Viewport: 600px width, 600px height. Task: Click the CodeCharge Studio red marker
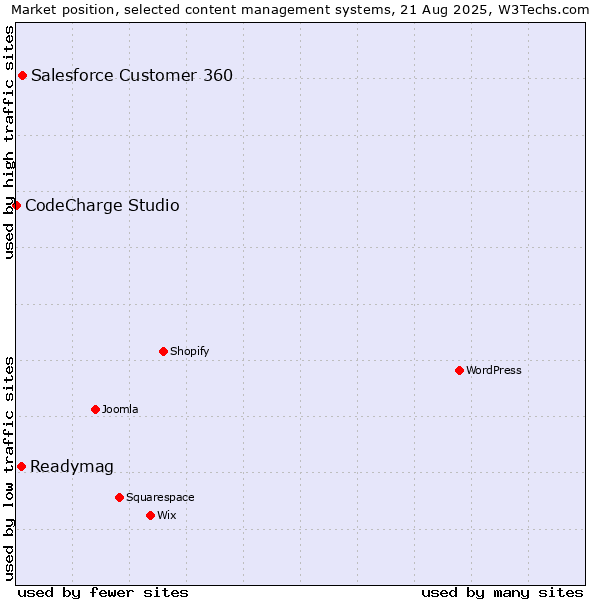pos(16,205)
